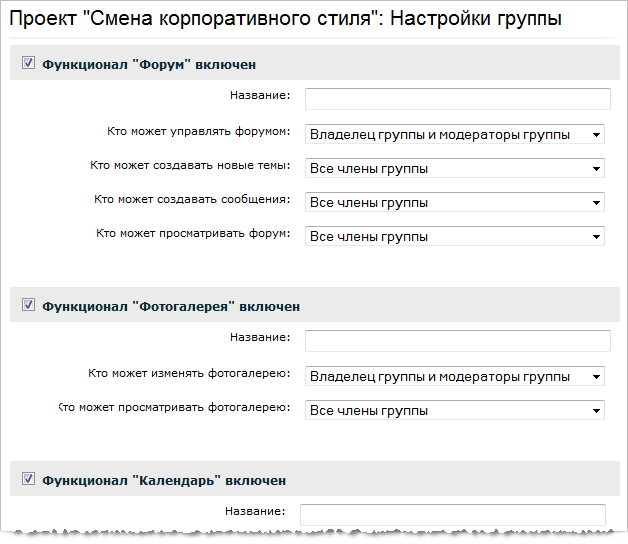Click the 'Функционал "Календарь" включен' header label
The image size is (628, 544).
click(x=164, y=481)
